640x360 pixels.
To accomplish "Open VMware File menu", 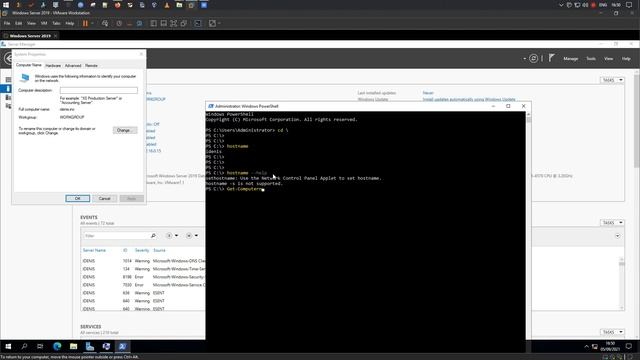I will 7,24.
